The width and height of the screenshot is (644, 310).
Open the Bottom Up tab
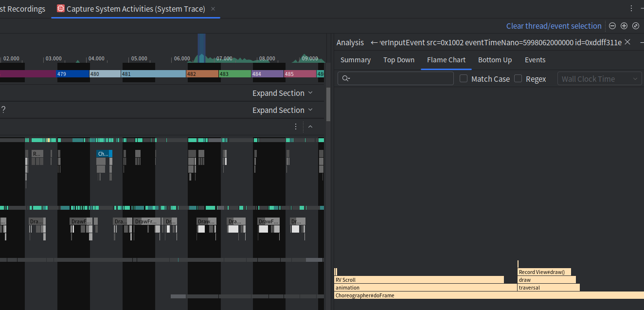(495, 60)
